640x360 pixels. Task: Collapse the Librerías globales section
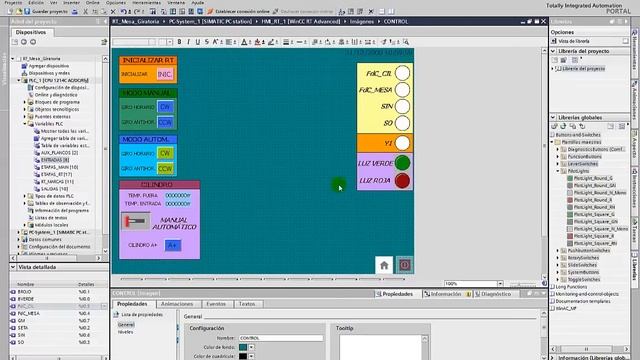553,117
